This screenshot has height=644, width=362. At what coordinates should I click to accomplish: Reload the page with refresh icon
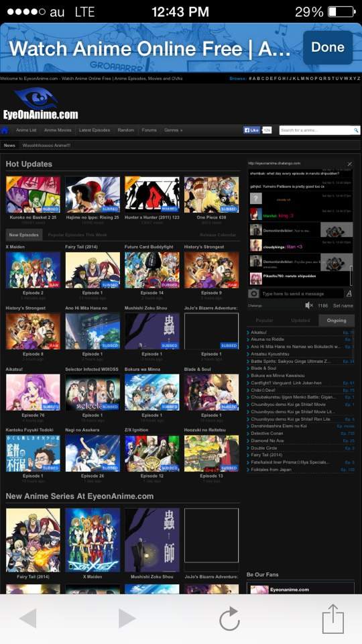click(229, 618)
